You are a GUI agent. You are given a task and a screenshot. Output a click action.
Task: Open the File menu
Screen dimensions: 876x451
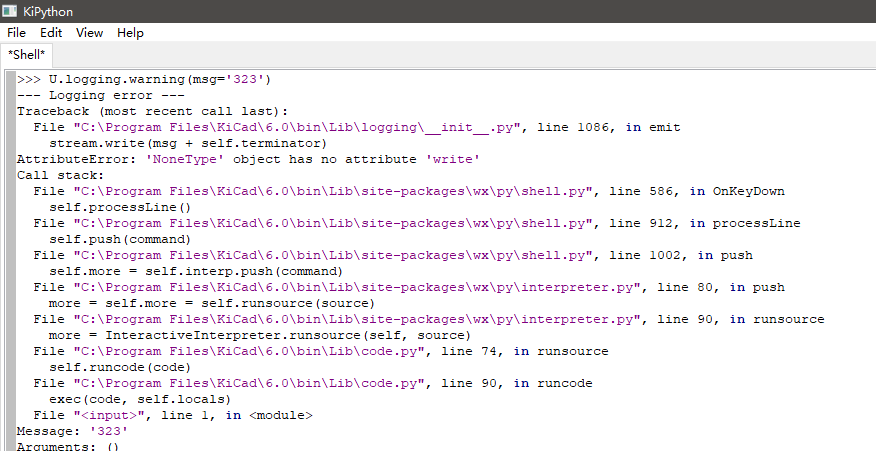point(16,32)
